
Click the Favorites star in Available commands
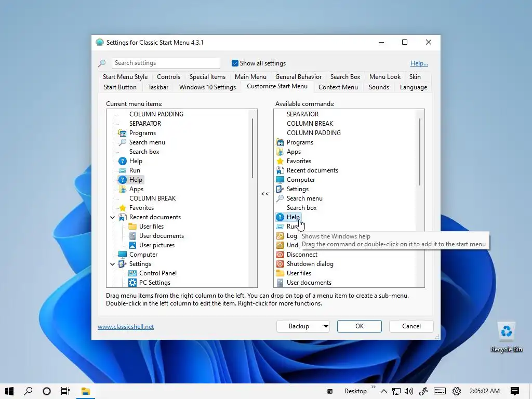tap(280, 161)
